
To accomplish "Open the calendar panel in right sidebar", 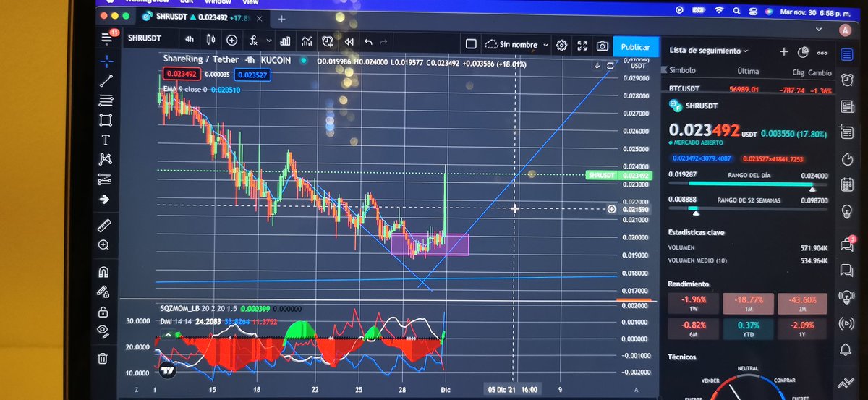I will pyautogui.click(x=847, y=184).
